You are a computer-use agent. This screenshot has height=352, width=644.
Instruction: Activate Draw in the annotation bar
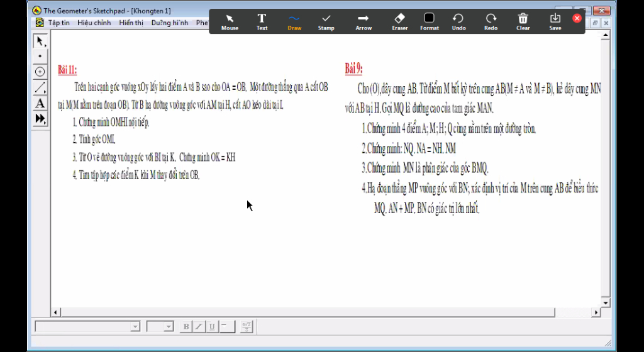294,22
